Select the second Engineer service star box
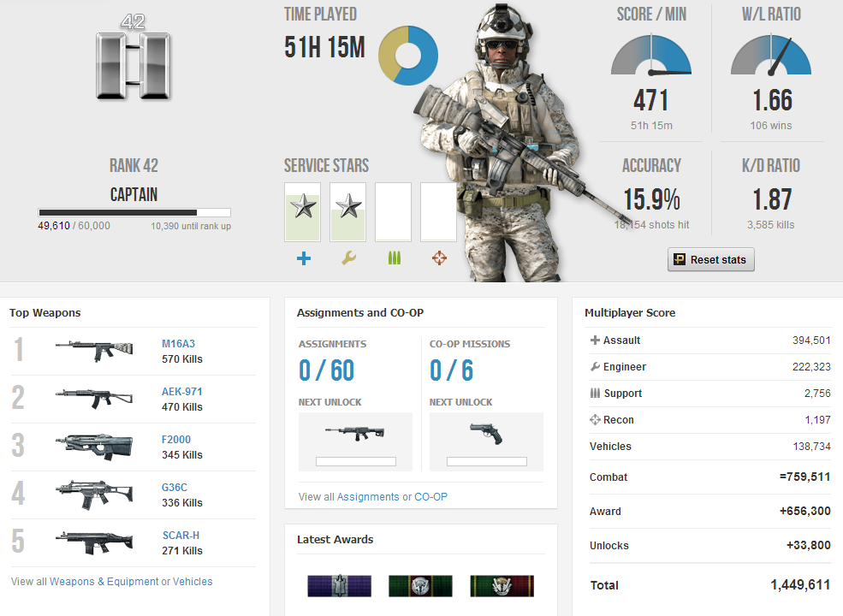The width and height of the screenshot is (843, 616). 347,212
